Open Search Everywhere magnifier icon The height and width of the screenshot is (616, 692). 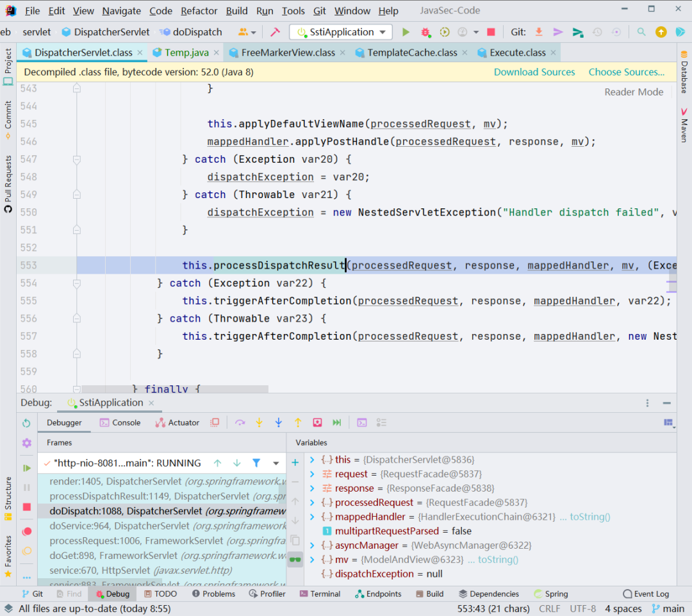tap(641, 32)
